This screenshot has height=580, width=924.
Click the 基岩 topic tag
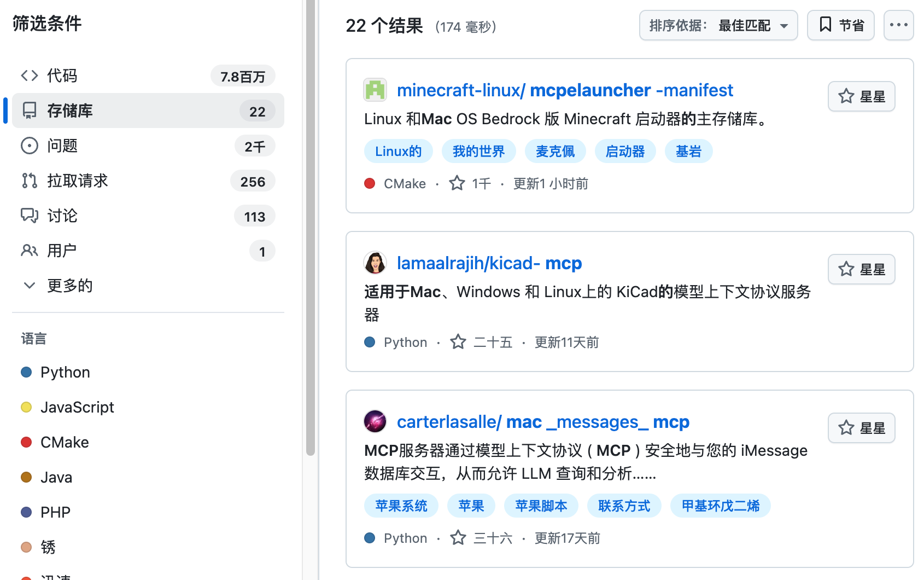689,151
